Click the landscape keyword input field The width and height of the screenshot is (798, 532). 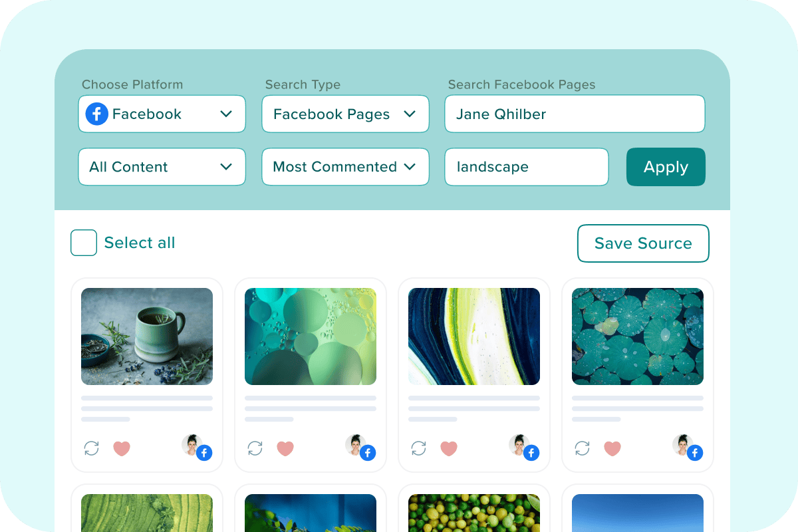pos(527,167)
